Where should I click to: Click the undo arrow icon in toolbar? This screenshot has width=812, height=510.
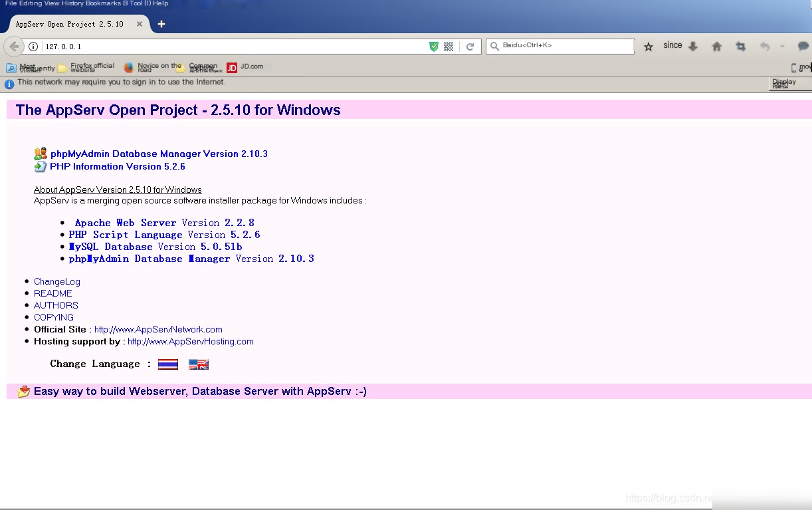pyautogui.click(x=765, y=47)
